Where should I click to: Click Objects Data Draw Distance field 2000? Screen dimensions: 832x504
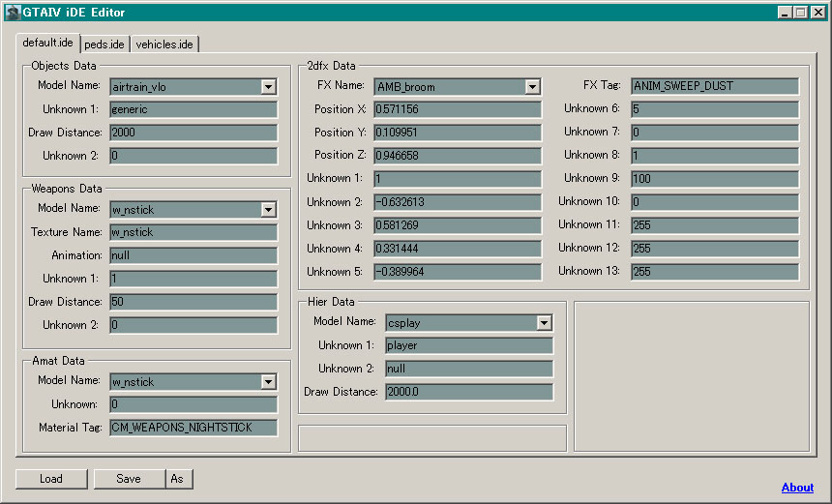(193, 133)
